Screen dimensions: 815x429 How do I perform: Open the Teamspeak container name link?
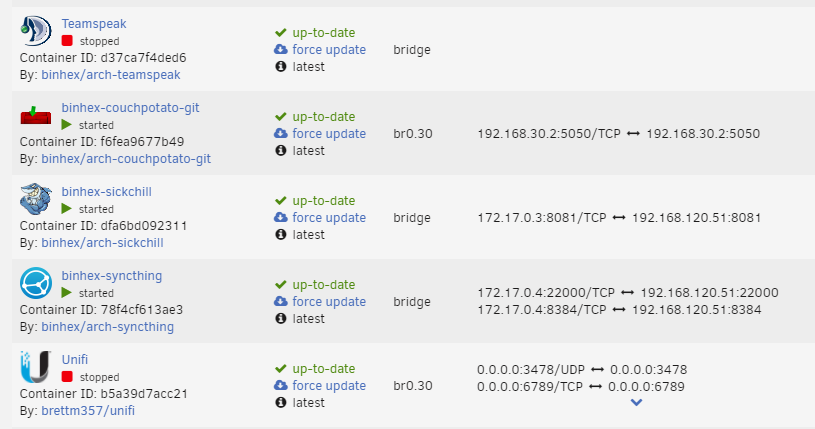94,23
